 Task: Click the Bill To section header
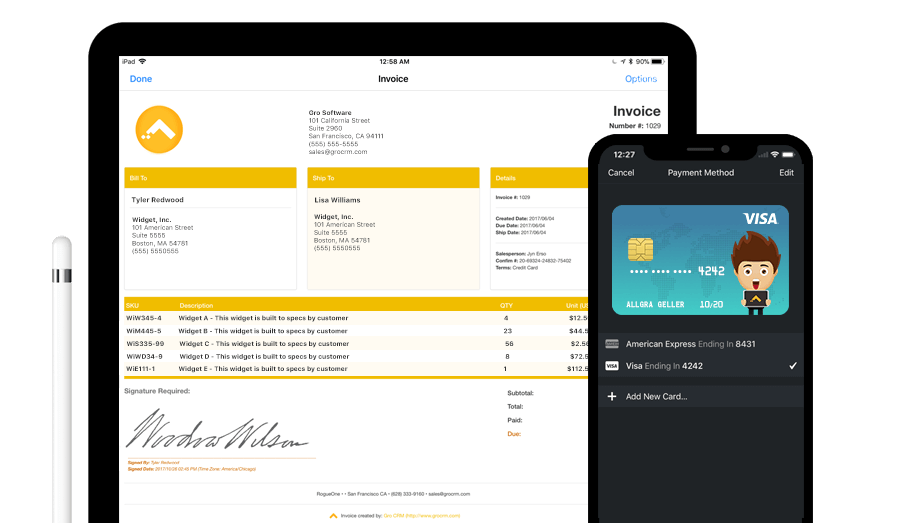click(x=210, y=178)
